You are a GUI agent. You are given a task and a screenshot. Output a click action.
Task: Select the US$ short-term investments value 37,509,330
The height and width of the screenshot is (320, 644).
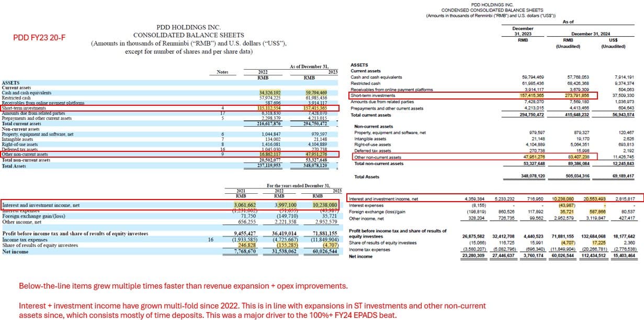622,96
